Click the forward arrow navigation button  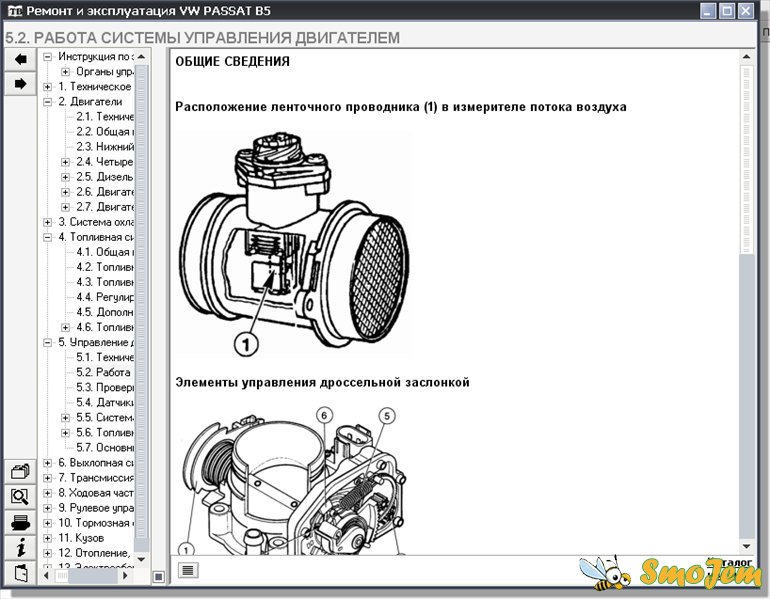pyautogui.click(x=21, y=84)
